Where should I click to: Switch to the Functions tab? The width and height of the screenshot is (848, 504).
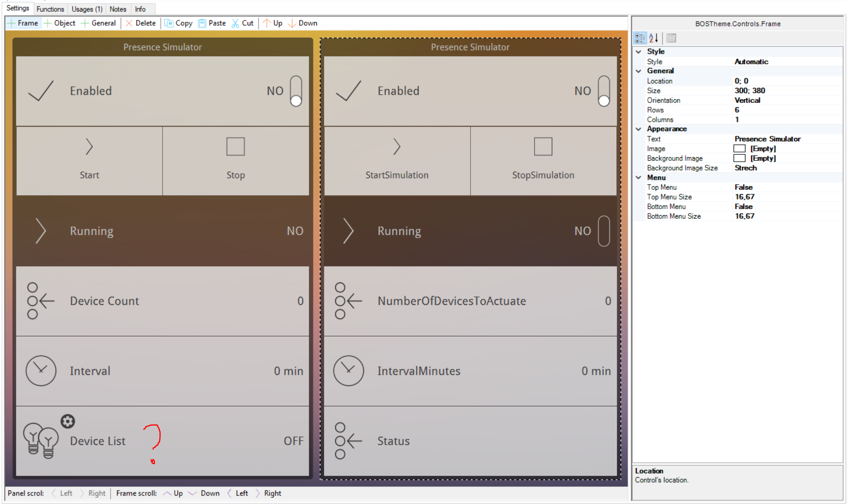point(50,9)
